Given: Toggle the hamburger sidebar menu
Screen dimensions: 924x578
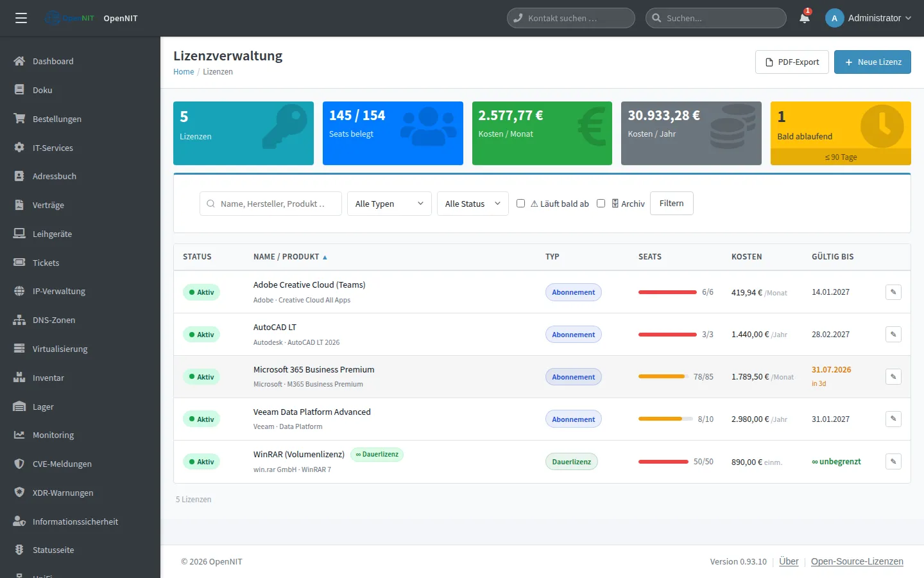Looking at the screenshot, I should point(21,18).
